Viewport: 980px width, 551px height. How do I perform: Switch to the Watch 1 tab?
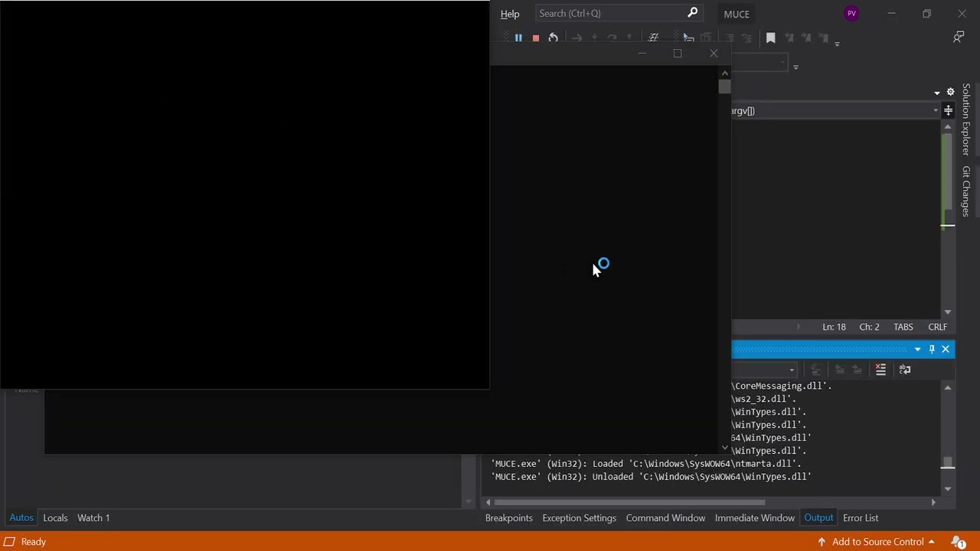(x=93, y=518)
